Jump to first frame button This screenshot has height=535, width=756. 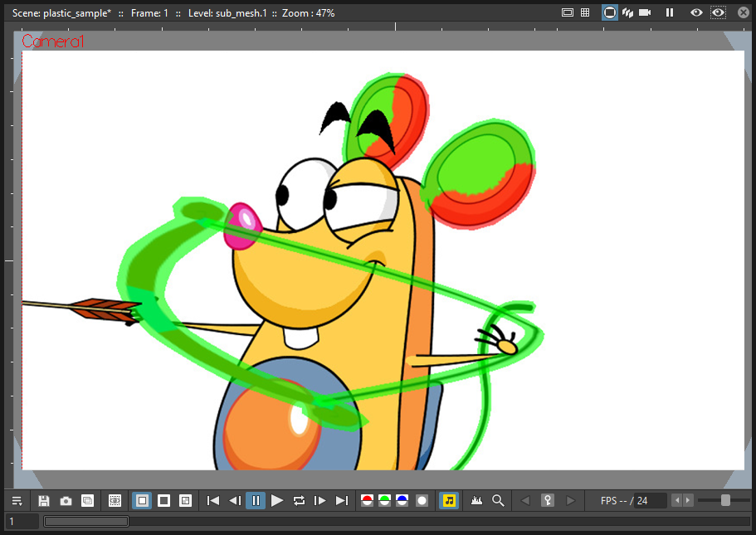coord(212,501)
